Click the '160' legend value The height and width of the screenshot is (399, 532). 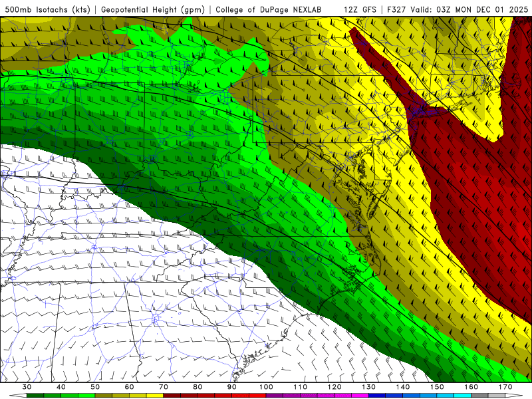pyautogui.click(x=471, y=387)
